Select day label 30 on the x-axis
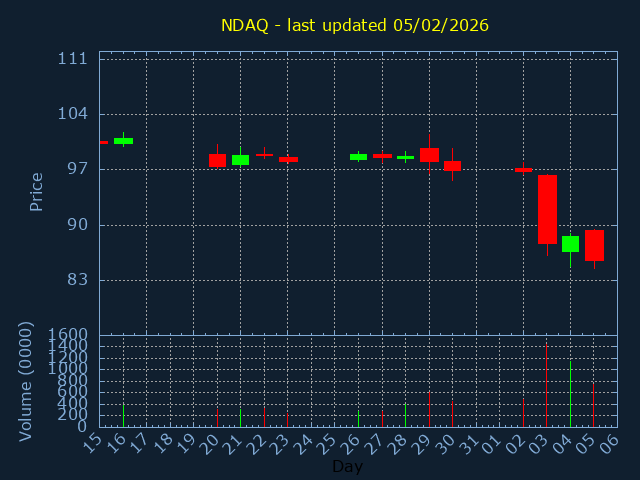Image resolution: width=640 pixels, height=480 pixels. (446, 444)
